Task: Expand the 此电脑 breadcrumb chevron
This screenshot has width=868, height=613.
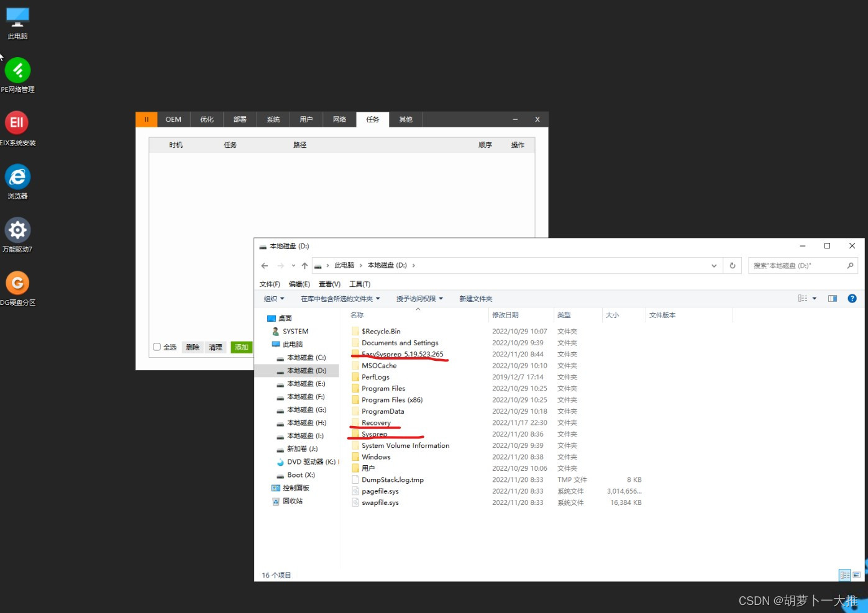Action: 360,266
